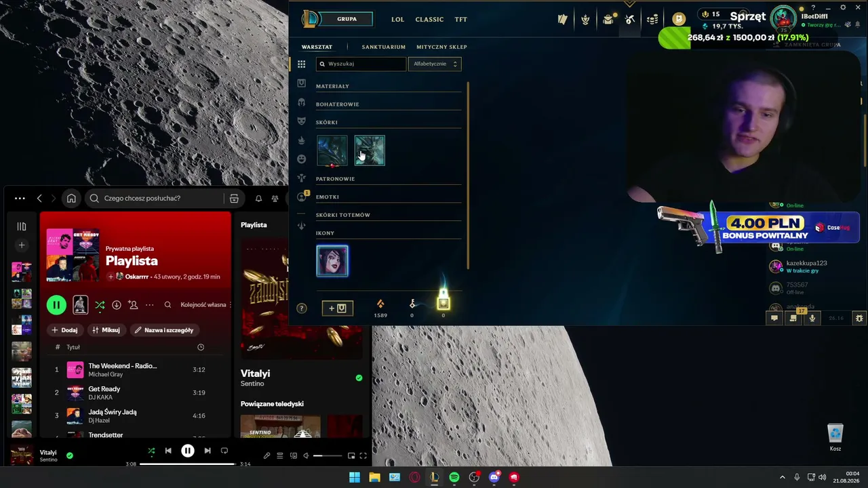Open Spotify mini player
Viewport: 868px width, 488px height.
tap(351, 455)
